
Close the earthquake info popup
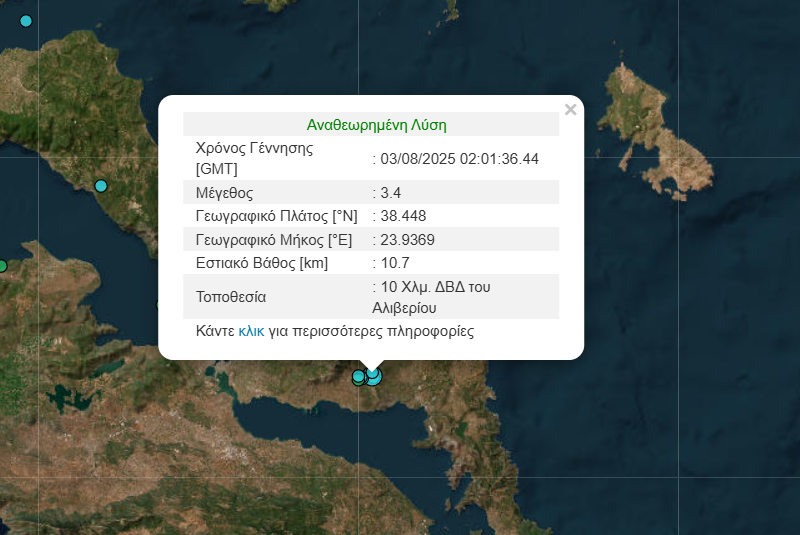[x=570, y=110]
